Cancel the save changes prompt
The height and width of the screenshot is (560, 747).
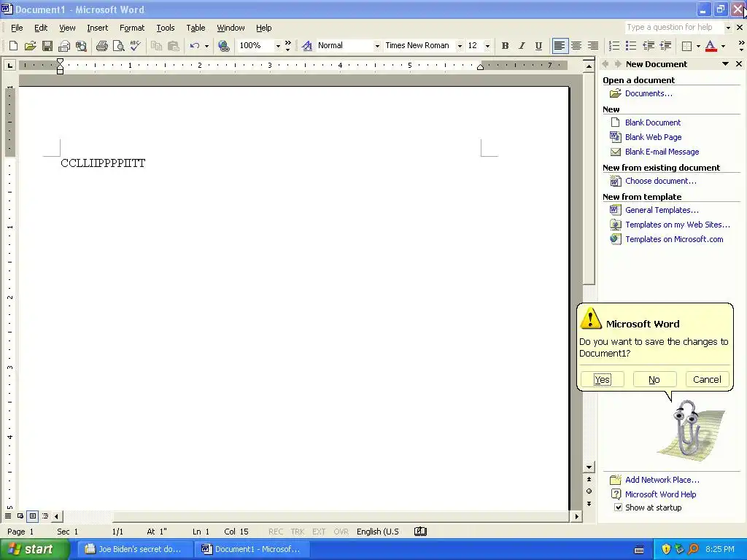coord(707,379)
